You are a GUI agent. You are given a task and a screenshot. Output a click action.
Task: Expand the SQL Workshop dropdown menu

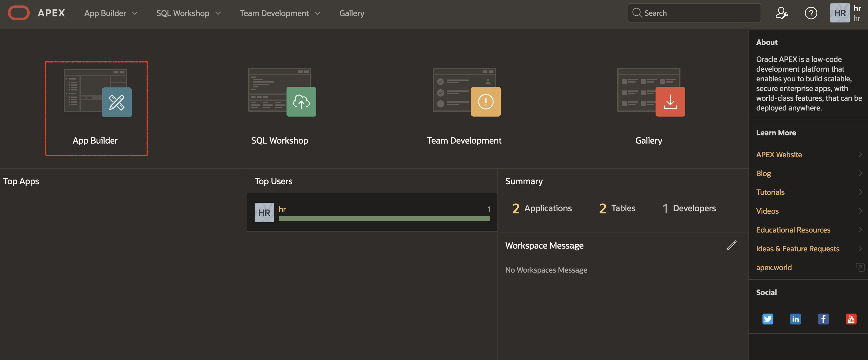pyautogui.click(x=188, y=13)
